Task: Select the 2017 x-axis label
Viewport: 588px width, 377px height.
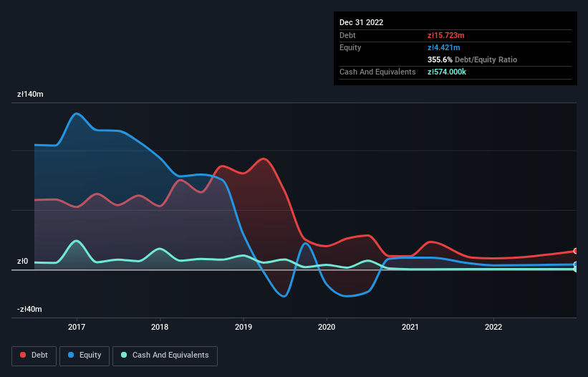Action: 77,327
